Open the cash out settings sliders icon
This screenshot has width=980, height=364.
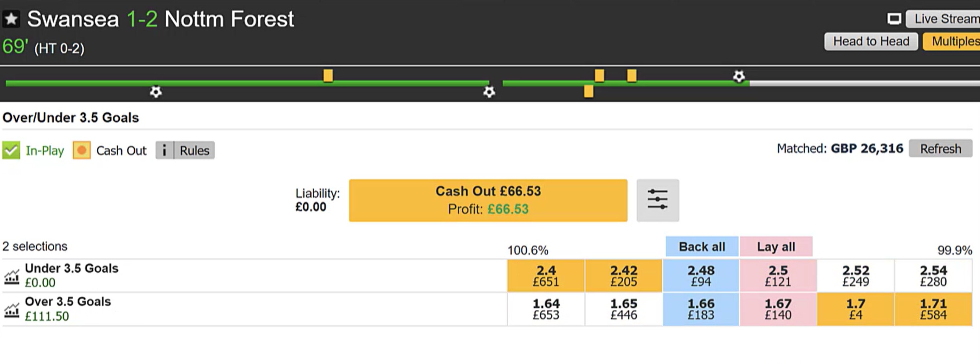pos(657,200)
